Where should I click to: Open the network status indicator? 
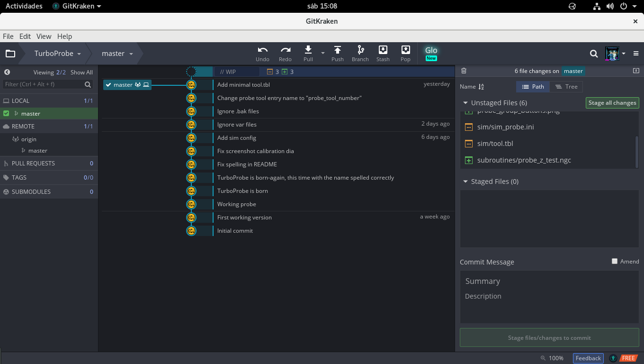click(x=597, y=6)
